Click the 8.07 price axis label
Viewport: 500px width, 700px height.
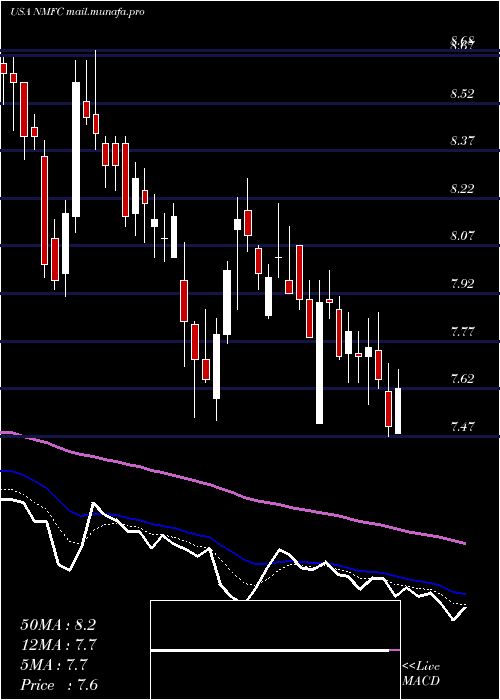click(462, 236)
